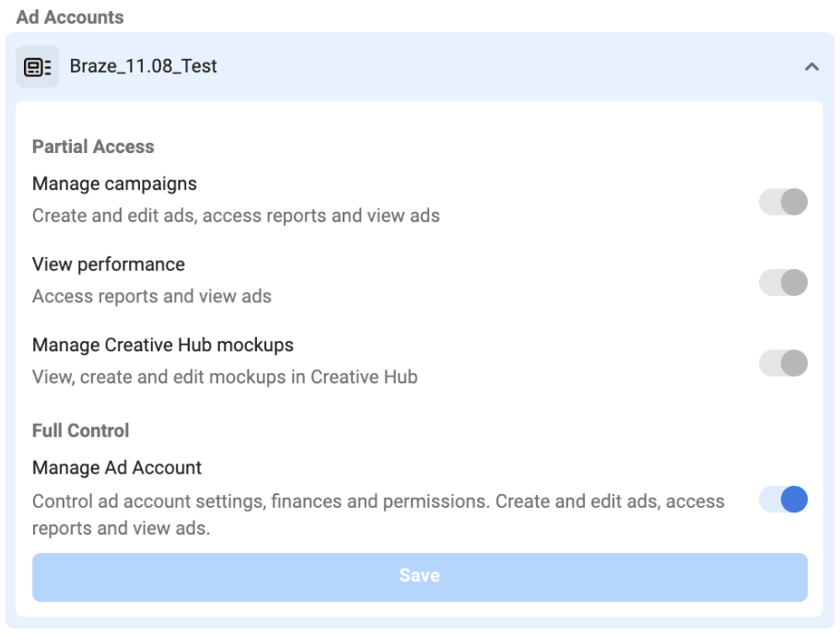This screenshot has width=840, height=636.
Task: Click the empty header area of the Braze row
Action: (507, 67)
